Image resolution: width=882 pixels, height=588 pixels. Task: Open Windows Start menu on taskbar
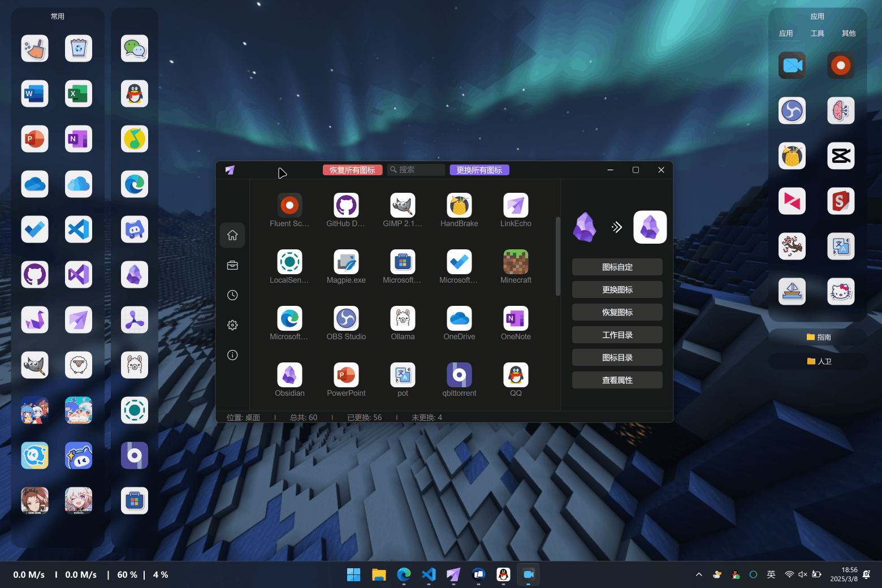(x=354, y=574)
